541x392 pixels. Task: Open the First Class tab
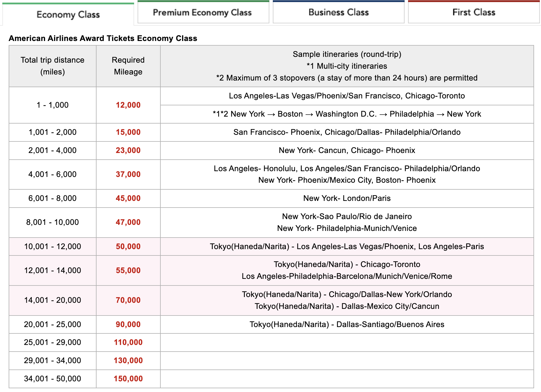474,12
